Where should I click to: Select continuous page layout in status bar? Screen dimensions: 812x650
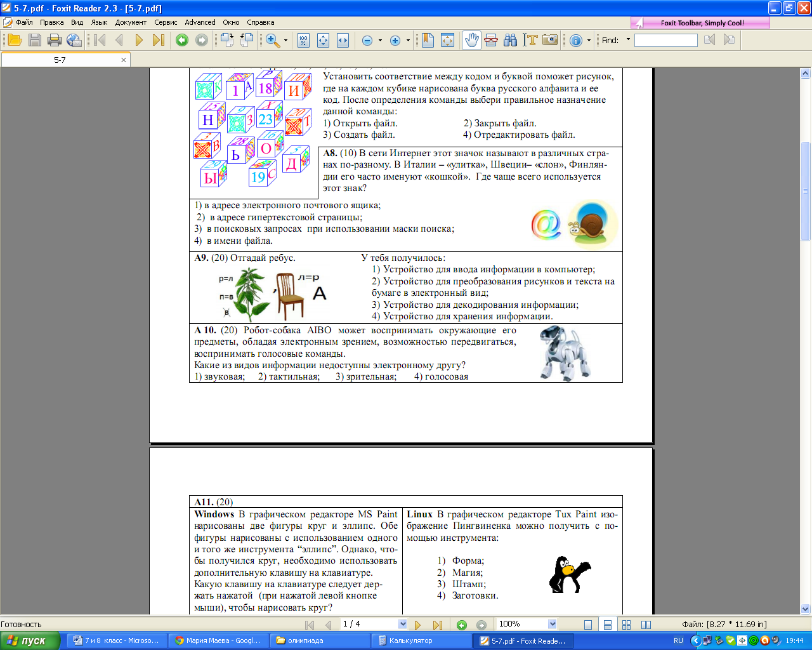pos(607,625)
